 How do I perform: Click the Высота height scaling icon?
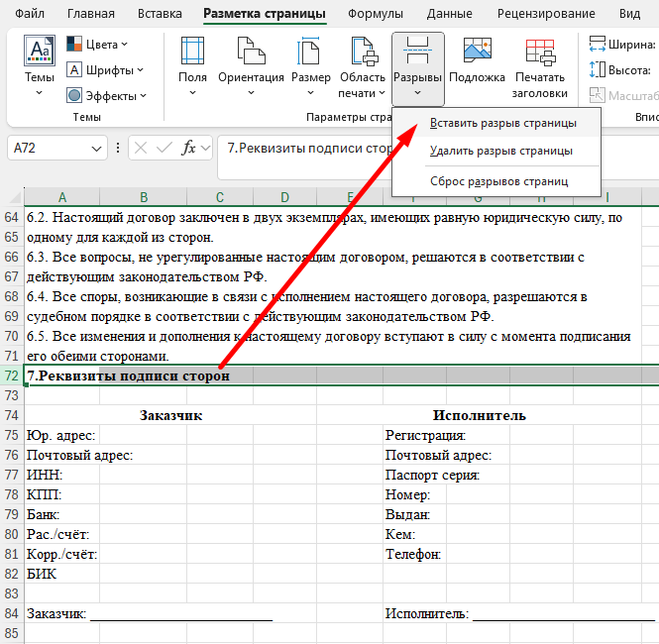click(597, 69)
